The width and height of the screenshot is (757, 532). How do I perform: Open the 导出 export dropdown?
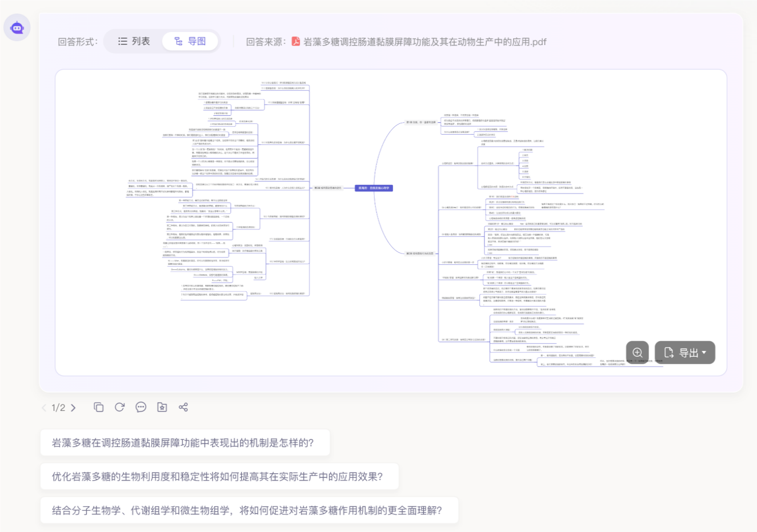[684, 353]
